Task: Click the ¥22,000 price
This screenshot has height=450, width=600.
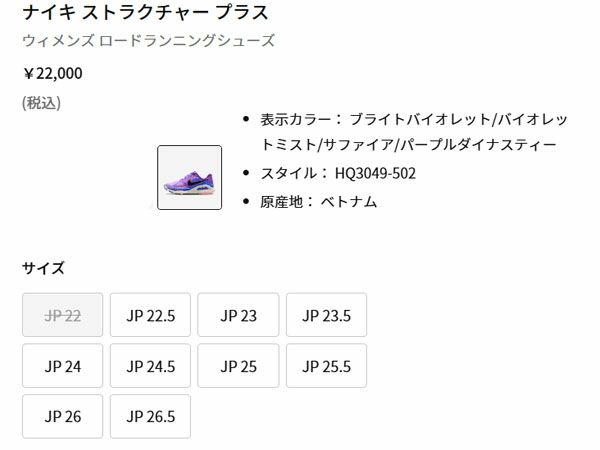Action: [53, 73]
